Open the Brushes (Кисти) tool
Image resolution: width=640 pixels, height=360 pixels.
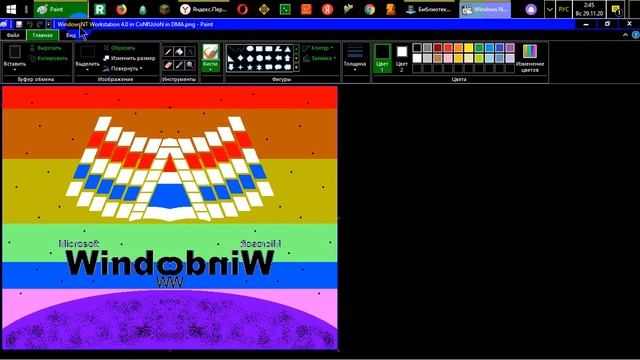211,58
